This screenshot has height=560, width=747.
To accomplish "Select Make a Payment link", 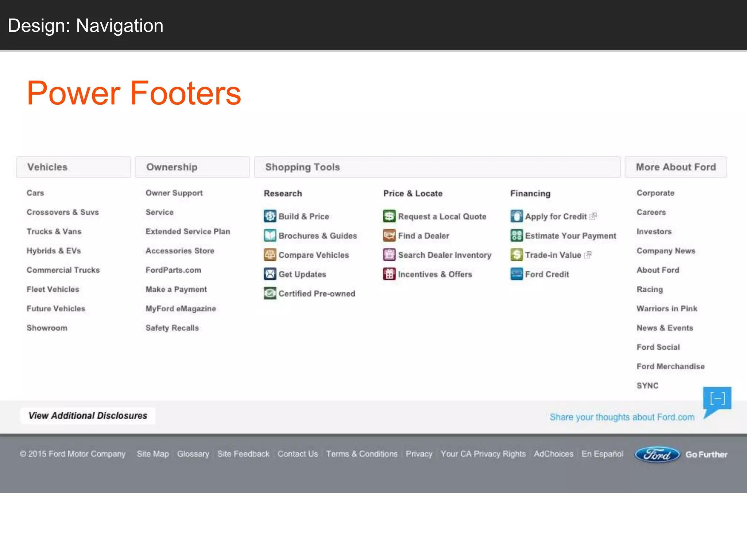I will coord(176,289).
